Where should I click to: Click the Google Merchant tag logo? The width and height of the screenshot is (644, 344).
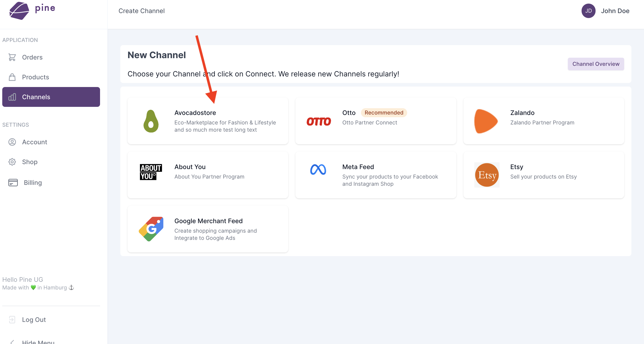point(151,229)
